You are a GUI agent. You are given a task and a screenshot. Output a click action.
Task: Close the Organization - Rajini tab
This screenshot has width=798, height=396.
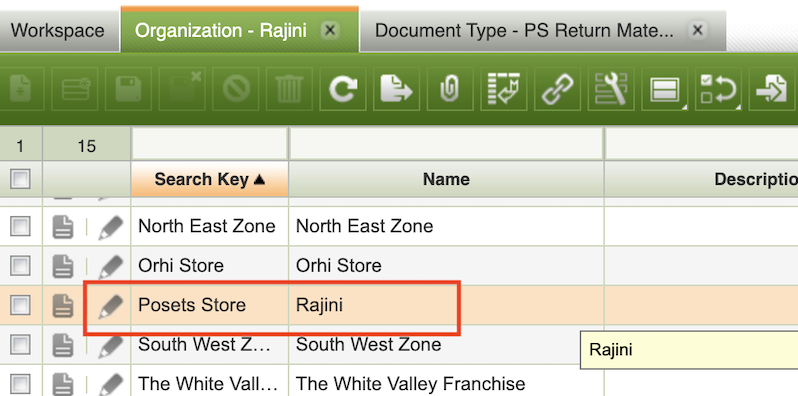point(330,31)
